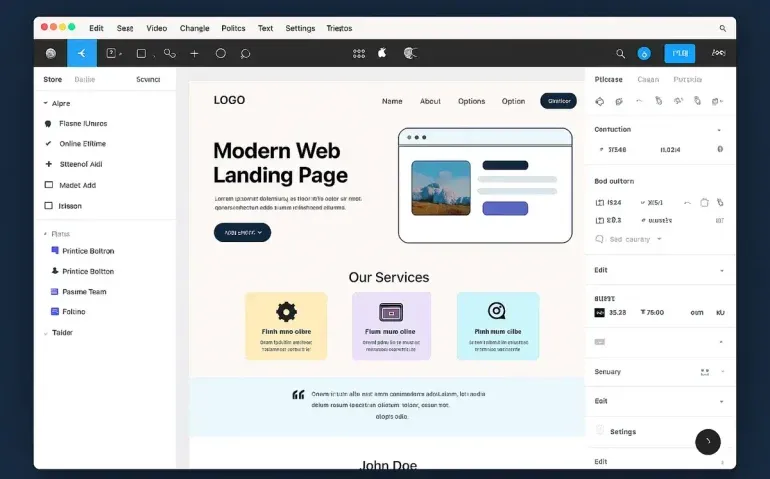Click the second icon in Ptlcase icon row
770x479 pixels.
(619, 101)
